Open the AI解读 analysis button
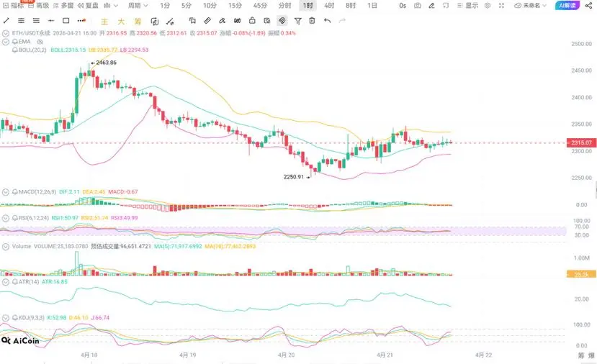This screenshot has height=364, width=597. click(x=567, y=5)
